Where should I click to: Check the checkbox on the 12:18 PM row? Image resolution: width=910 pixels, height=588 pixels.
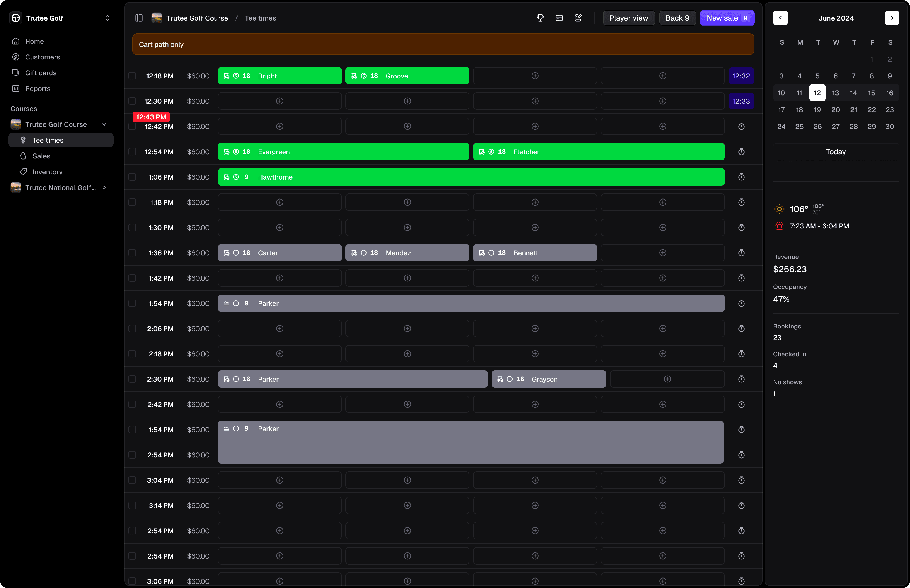(x=132, y=76)
